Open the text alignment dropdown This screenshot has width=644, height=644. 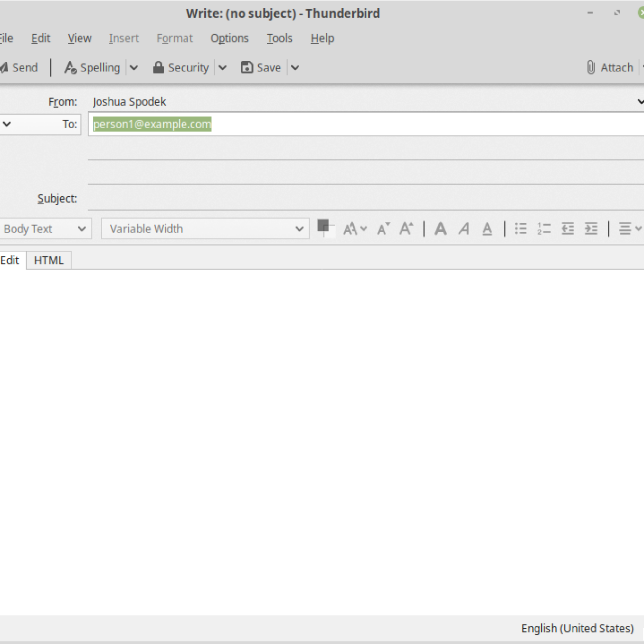click(x=630, y=229)
